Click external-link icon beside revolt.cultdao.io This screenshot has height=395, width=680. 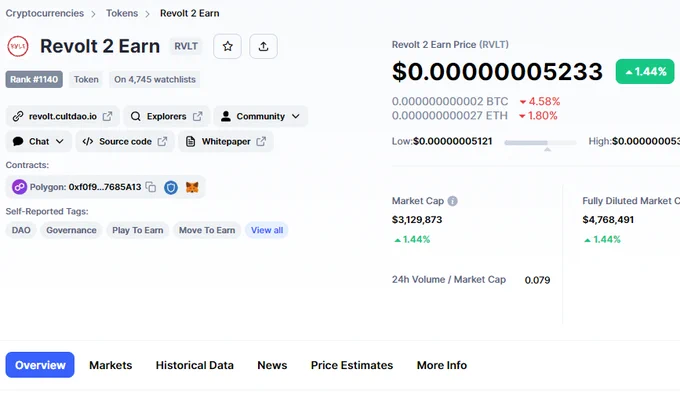pos(108,116)
